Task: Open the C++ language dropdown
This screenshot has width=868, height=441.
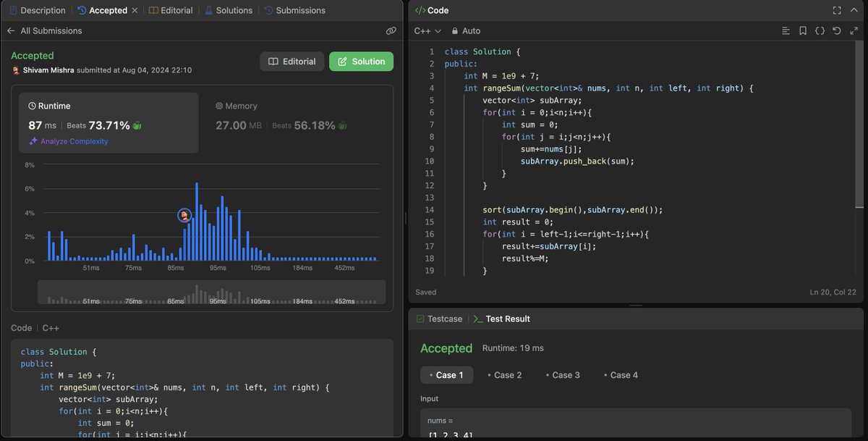Action: [427, 31]
